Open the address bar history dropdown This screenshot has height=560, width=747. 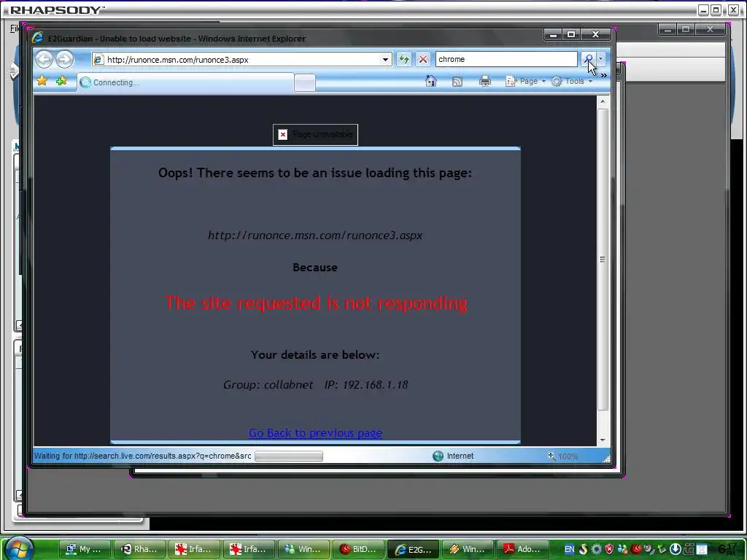click(385, 60)
